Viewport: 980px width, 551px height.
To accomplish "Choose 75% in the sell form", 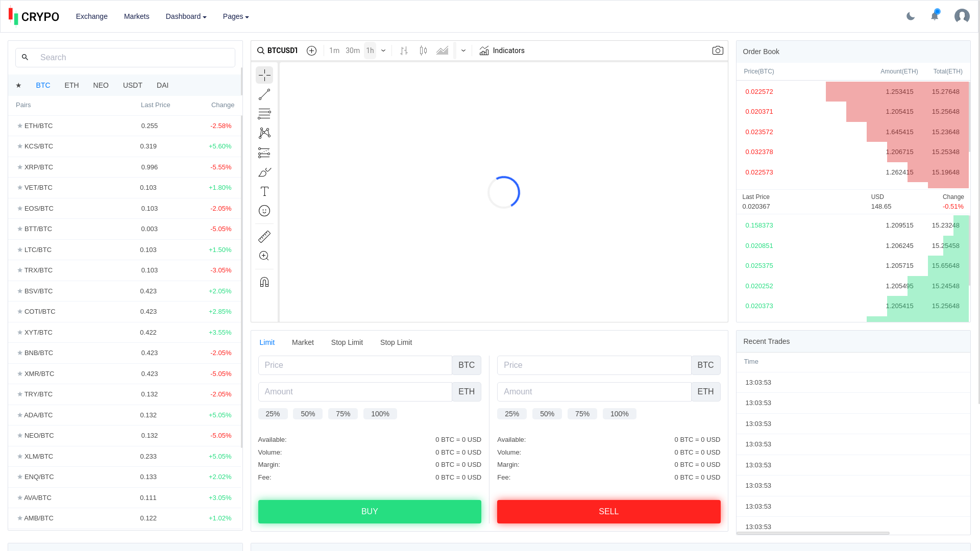I will click(x=582, y=414).
